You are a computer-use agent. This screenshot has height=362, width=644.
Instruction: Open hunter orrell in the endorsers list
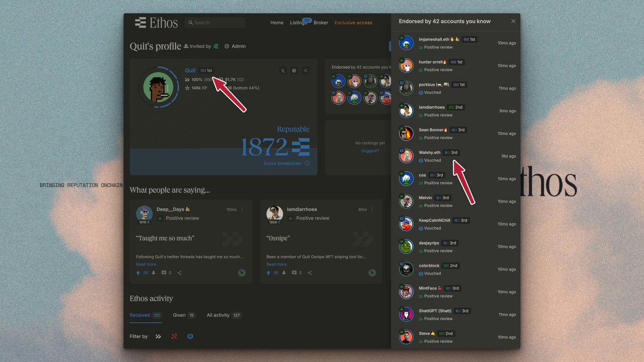pos(455,66)
